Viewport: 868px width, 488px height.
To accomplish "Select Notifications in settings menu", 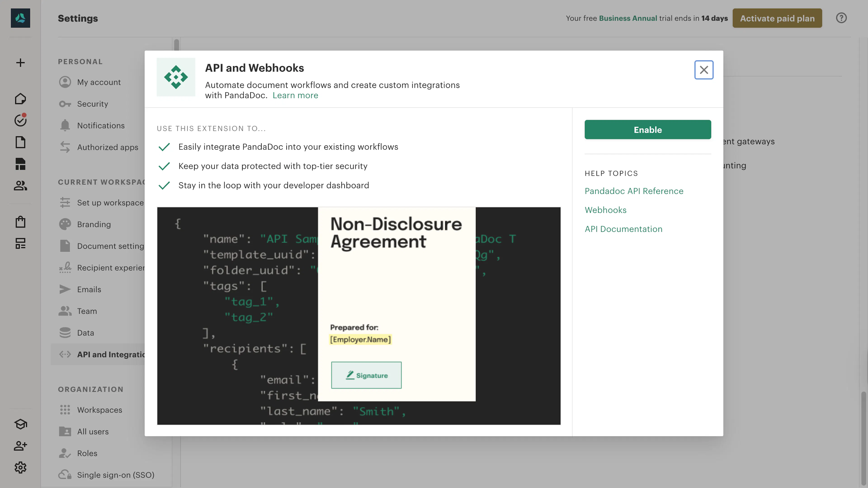I will tap(101, 126).
